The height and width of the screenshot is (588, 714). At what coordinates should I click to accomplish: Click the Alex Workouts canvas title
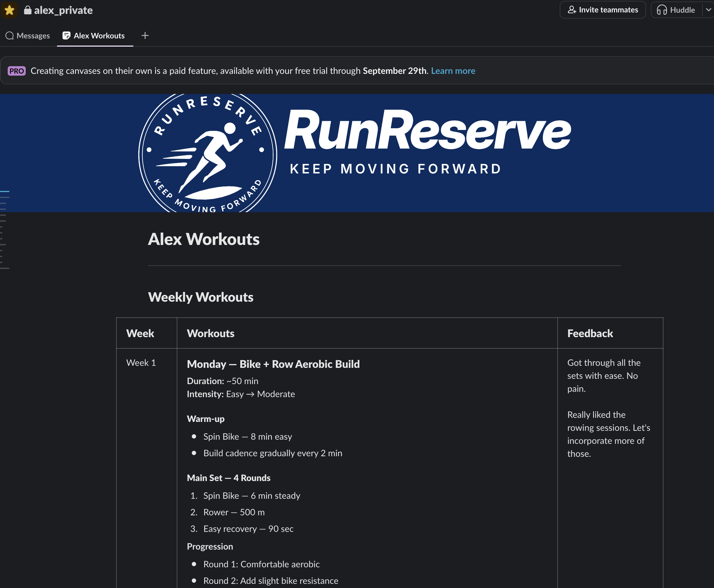click(x=204, y=239)
